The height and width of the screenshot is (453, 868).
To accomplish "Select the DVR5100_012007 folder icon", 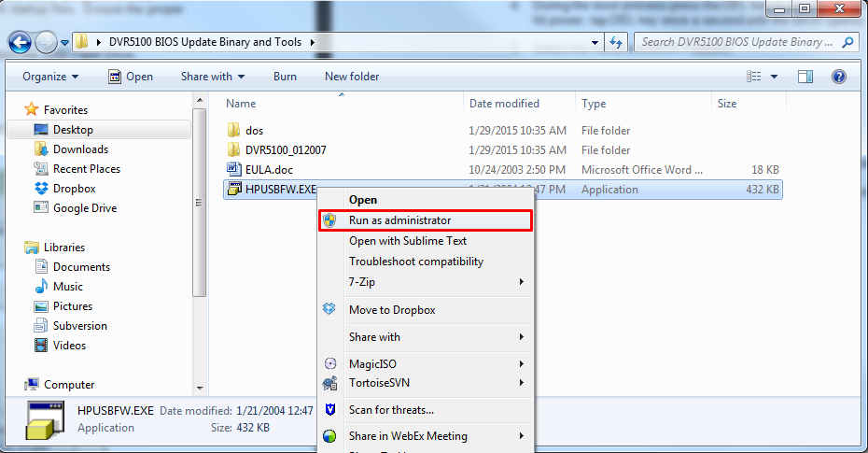I will [234, 150].
